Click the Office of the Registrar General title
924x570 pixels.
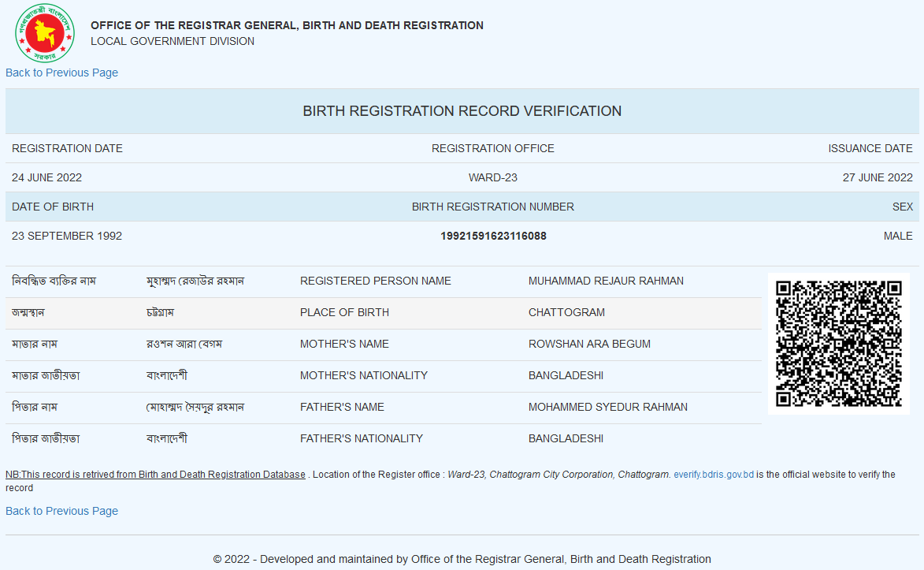287,25
